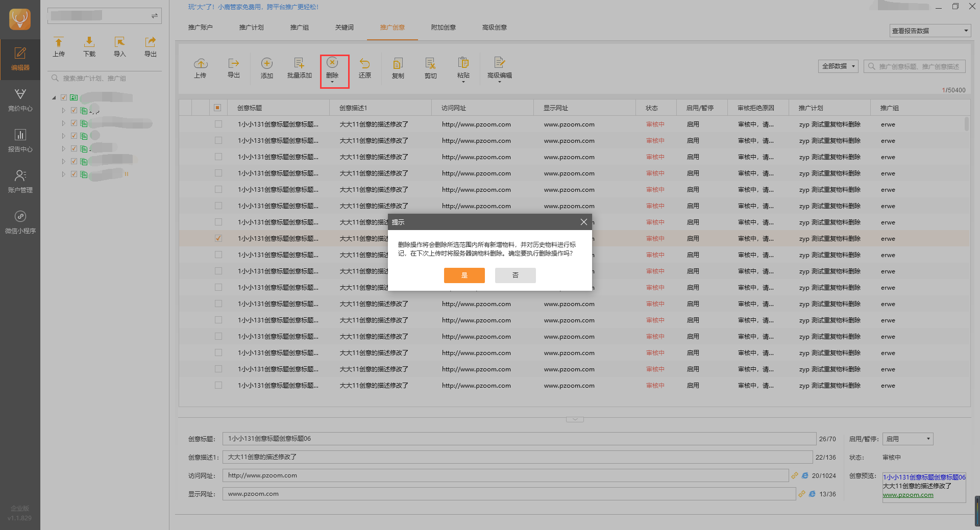Sort by the 创意标题 column header
The width and height of the screenshot is (980, 530).
278,108
